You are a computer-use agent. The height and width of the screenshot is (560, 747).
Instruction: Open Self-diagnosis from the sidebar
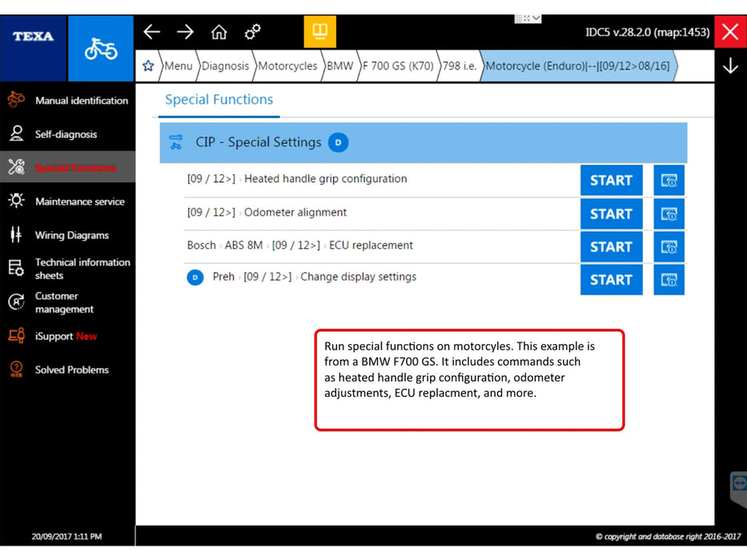67,134
